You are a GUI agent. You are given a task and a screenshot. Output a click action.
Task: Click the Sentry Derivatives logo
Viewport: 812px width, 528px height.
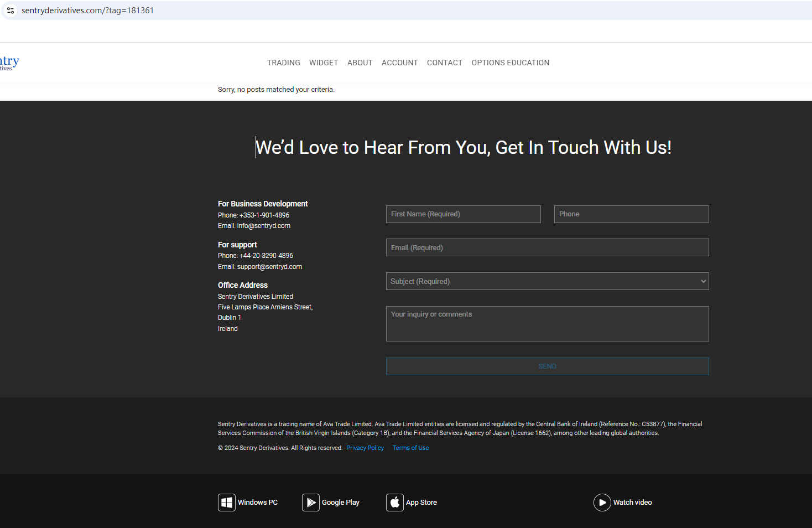point(9,63)
